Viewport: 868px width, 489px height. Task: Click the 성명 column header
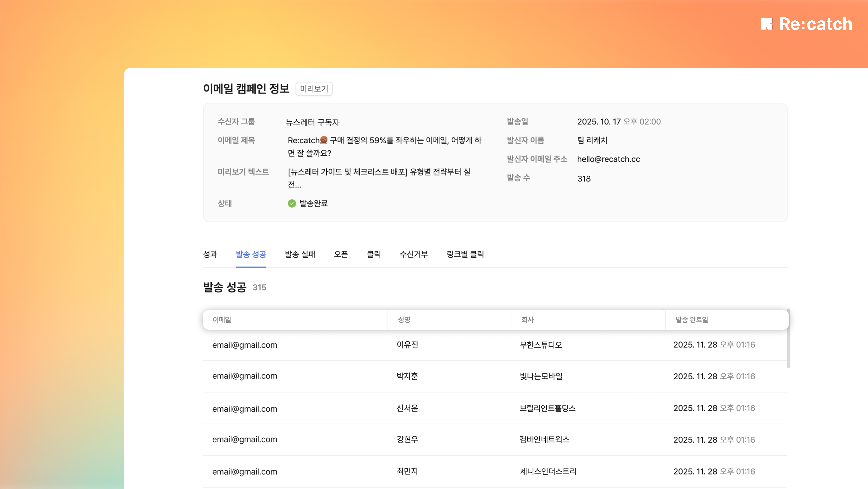[x=404, y=319]
